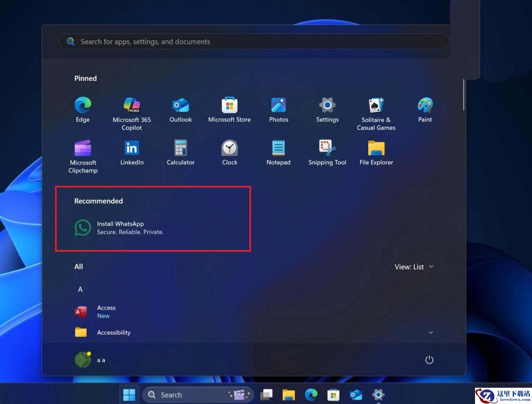The height and width of the screenshot is (404, 532).
Task: Open File Explorer from Pinned
Action: pos(376,153)
